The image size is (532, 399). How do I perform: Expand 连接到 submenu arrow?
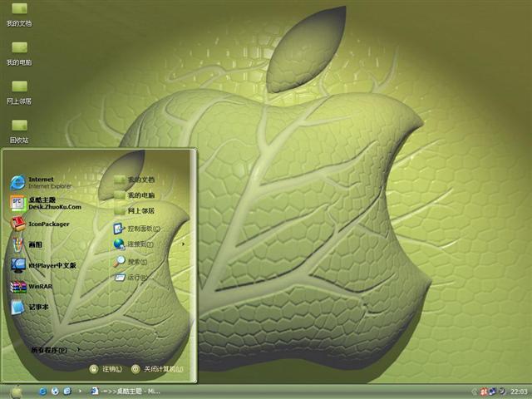[x=184, y=244]
